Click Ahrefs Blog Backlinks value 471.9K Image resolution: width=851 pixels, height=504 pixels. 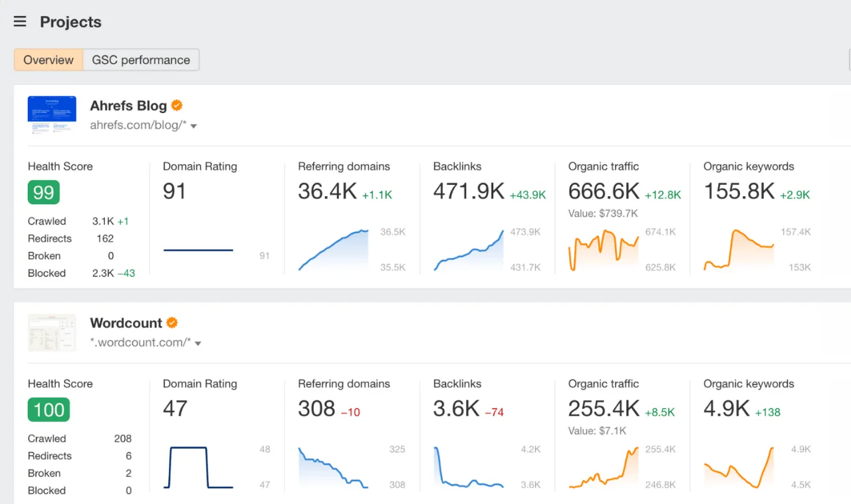pyautogui.click(x=469, y=191)
